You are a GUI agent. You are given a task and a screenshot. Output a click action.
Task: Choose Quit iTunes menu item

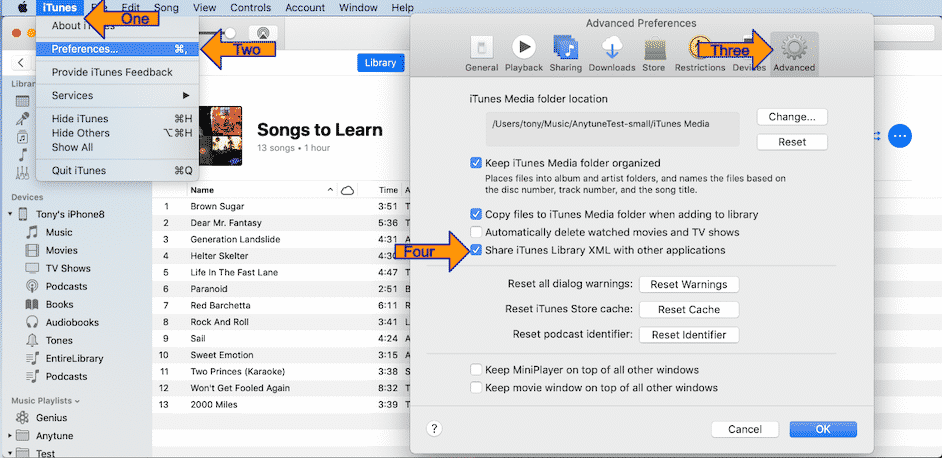(117, 171)
